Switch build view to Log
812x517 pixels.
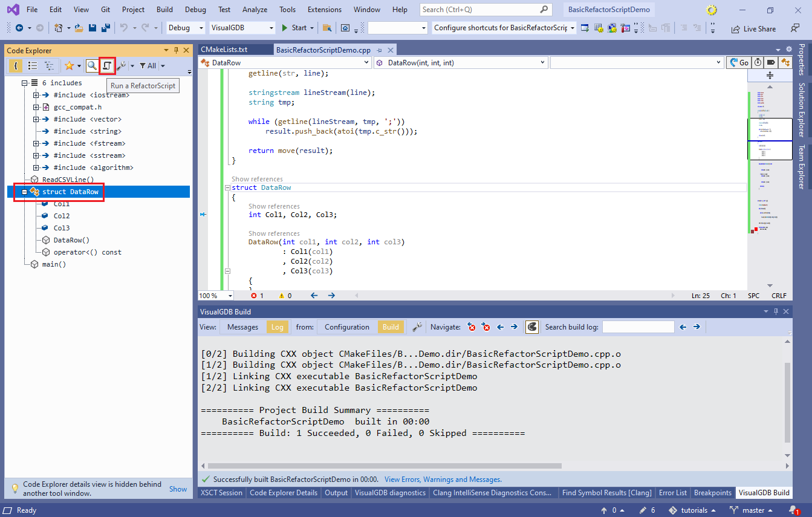[x=278, y=327]
